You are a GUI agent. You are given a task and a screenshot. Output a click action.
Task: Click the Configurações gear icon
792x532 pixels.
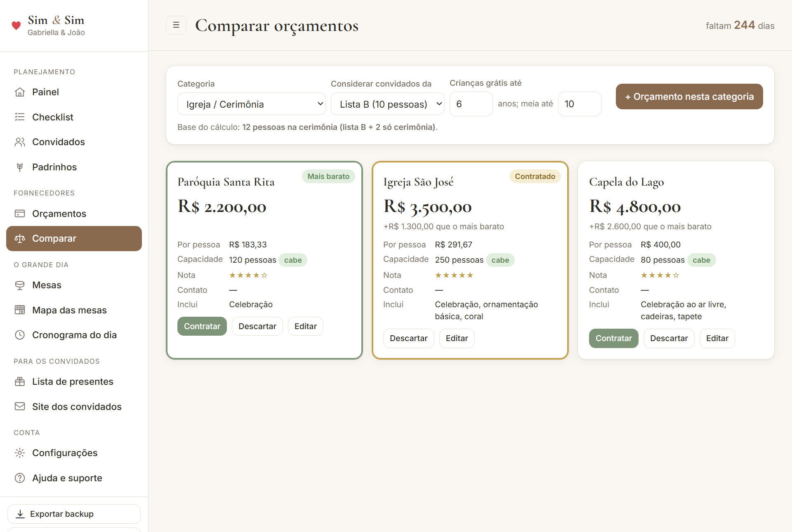20,453
